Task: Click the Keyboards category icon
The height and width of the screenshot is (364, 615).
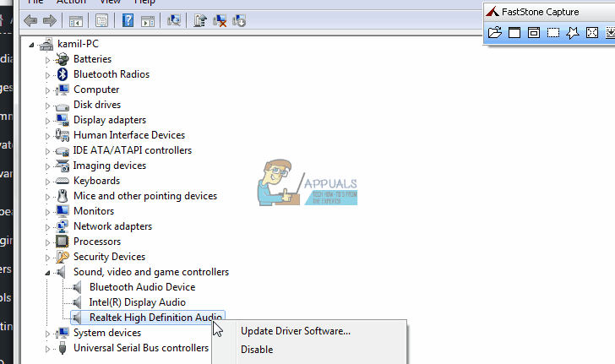Action: tap(63, 181)
